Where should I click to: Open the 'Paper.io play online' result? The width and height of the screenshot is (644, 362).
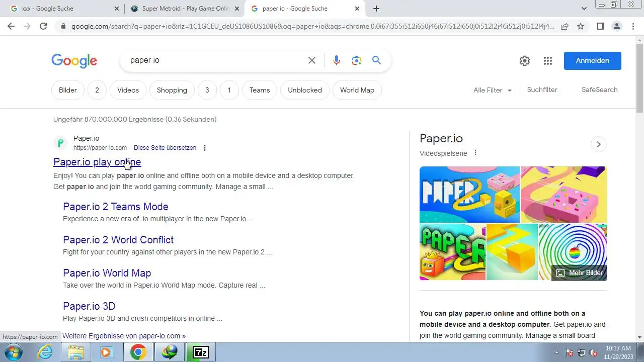97,162
